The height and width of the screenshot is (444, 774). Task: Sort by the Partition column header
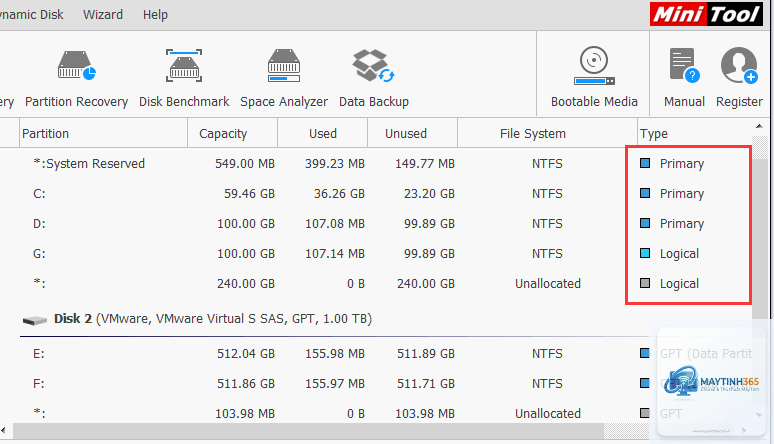click(x=103, y=133)
